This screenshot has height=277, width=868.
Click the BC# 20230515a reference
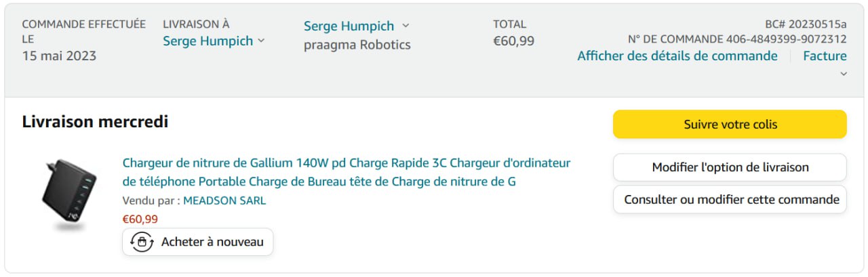click(x=806, y=24)
